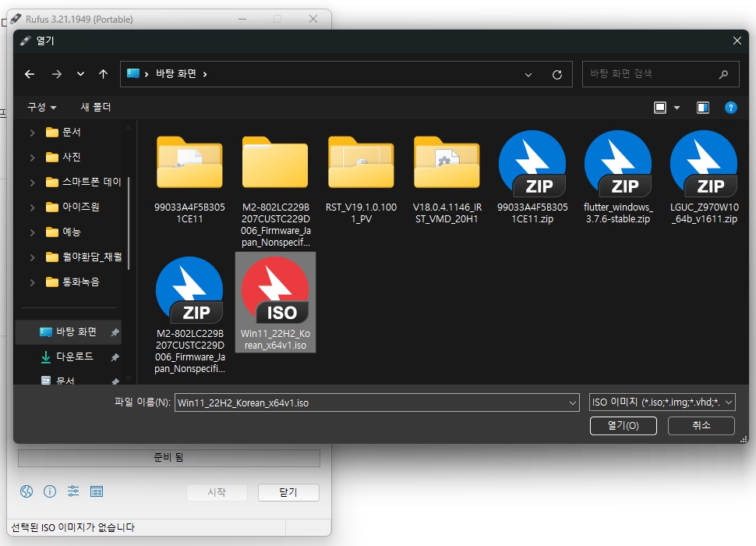The width and height of the screenshot is (756, 546).
Task: Expand the 예능 folder node
Action: tap(32, 232)
